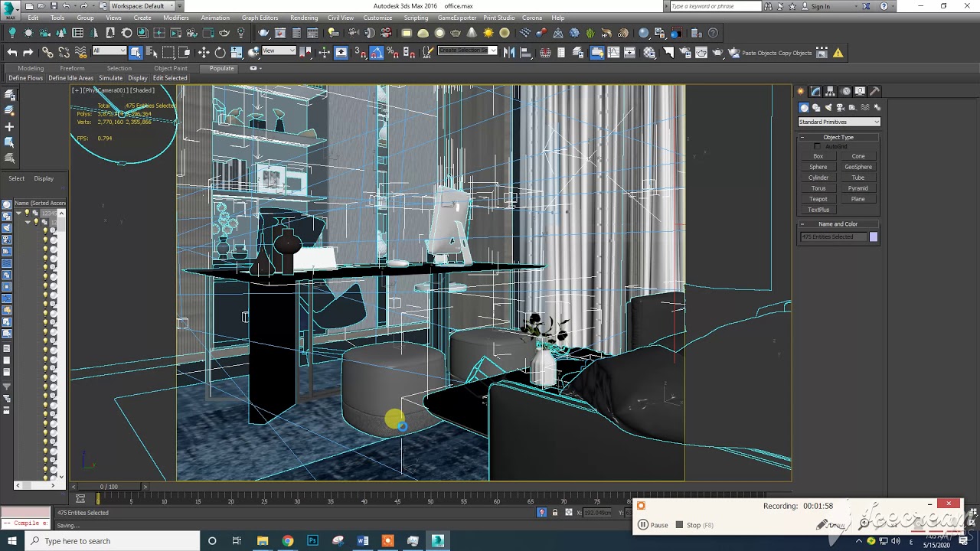Click the Undo arrow in main toolbar
This screenshot has height=551, width=980.
[x=12, y=53]
